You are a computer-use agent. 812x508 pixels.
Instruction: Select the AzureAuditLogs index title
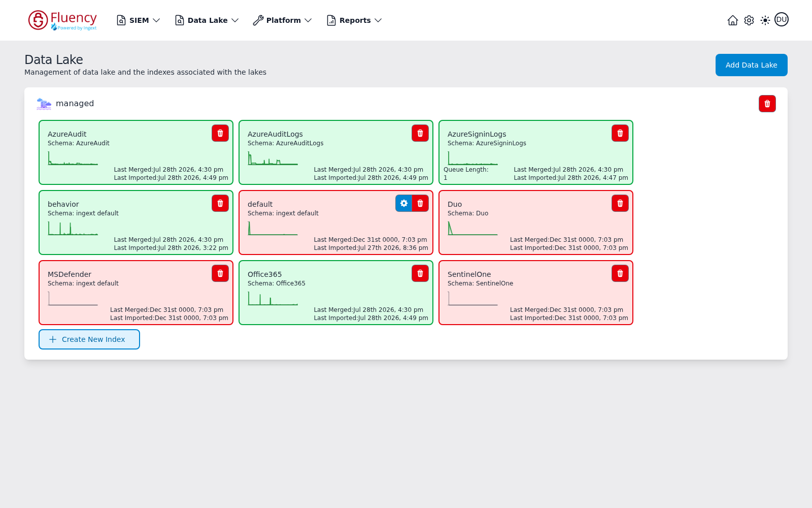275,134
